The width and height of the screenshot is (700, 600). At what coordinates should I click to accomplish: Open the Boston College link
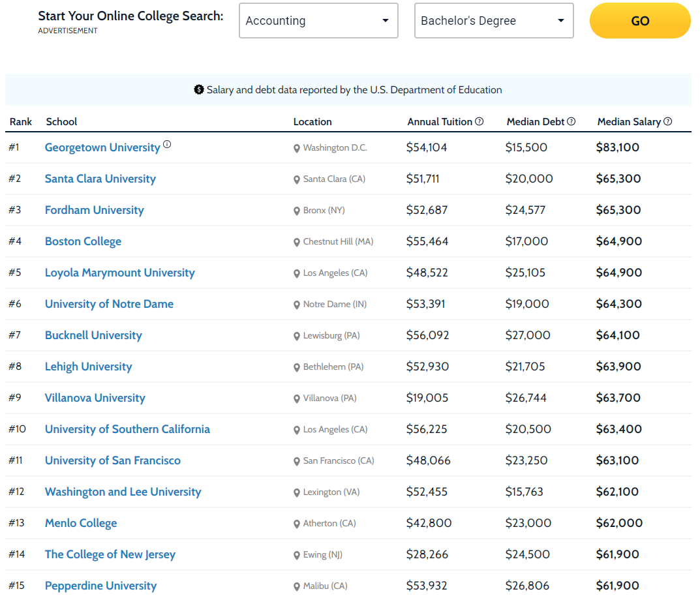point(83,241)
